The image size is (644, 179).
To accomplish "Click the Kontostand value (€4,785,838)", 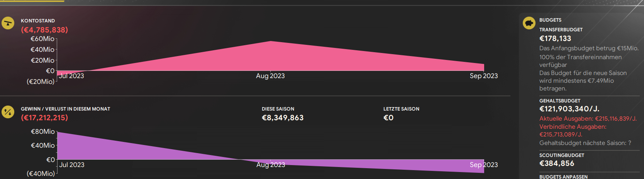I will pyautogui.click(x=44, y=30).
